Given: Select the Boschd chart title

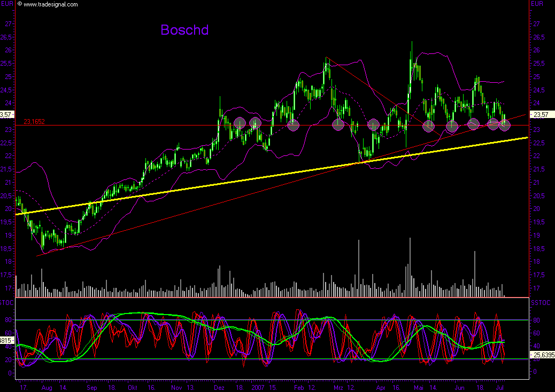Looking at the screenshot, I should click(184, 30).
